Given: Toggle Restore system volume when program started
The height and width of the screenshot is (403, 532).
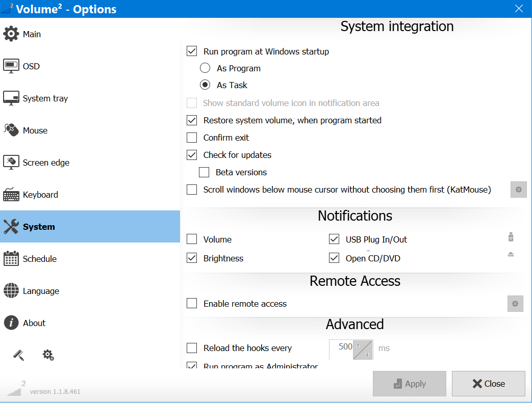Looking at the screenshot, I should click(192, 120).
